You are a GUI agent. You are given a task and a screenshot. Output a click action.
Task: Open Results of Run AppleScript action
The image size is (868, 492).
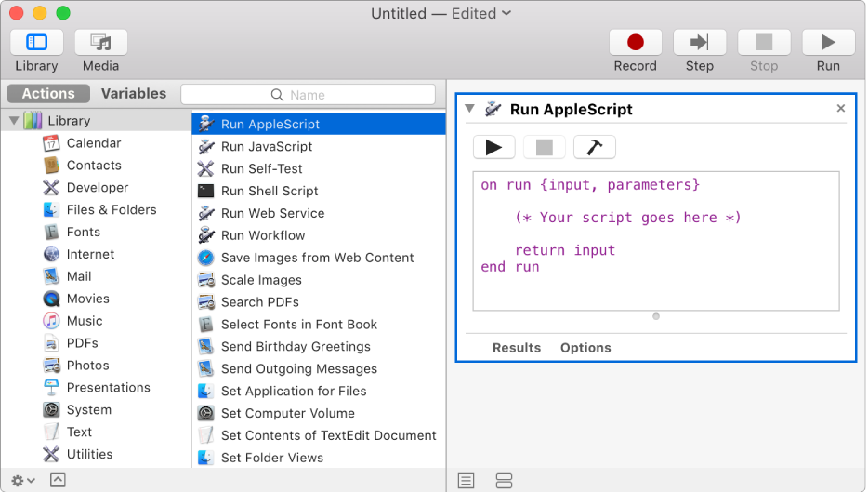pos(516,348)
